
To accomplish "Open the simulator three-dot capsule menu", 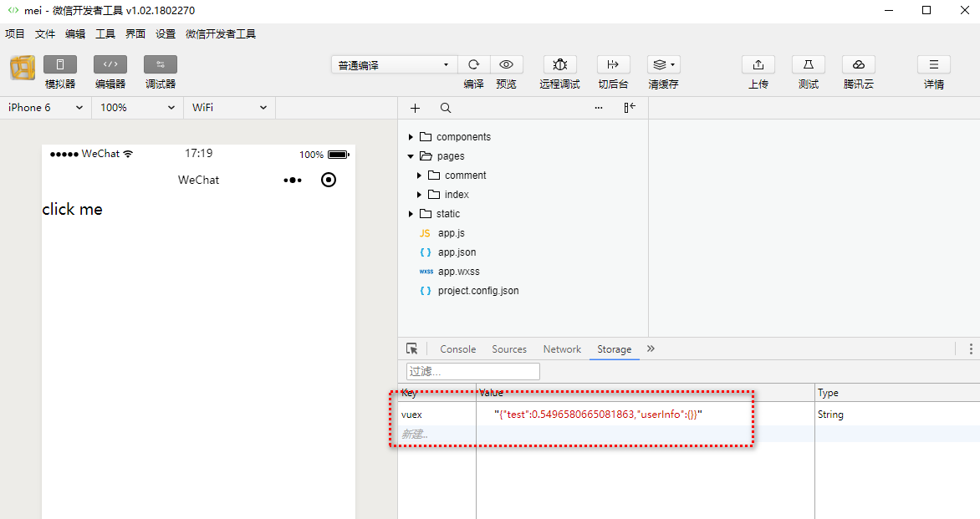I will [293, 180].
